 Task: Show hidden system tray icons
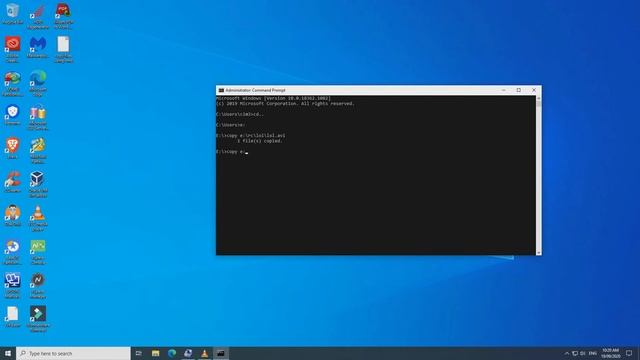567,353
